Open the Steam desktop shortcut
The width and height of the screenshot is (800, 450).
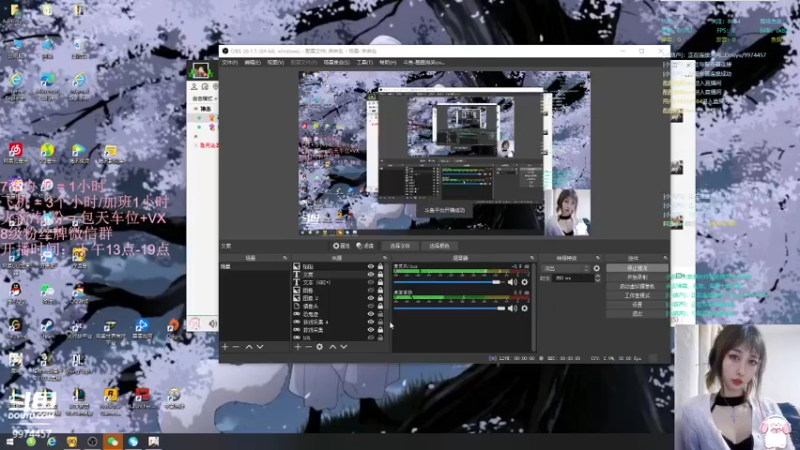47,327
